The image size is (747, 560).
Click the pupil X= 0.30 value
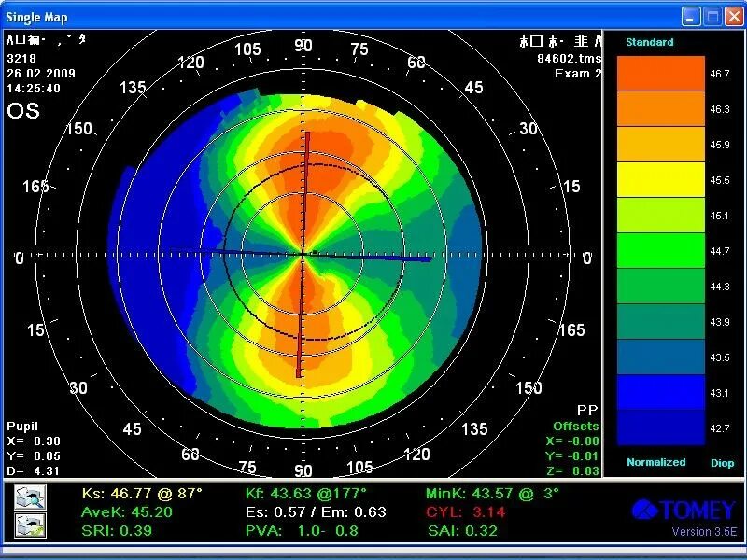34,441
